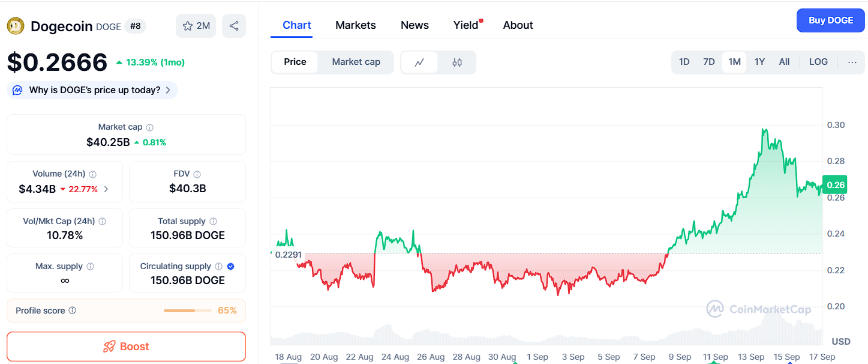The image size is (868, 364).
Task: Click the rocket icon on Boost
Action: click(109, 347)
